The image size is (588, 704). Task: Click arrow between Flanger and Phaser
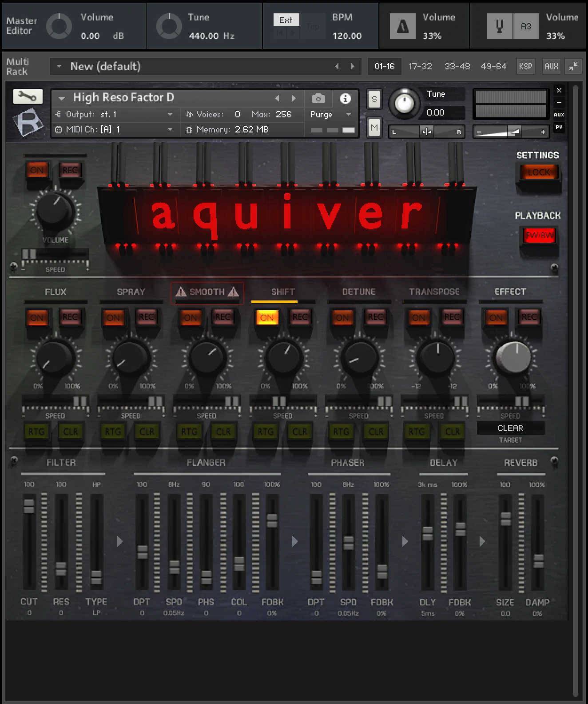pyautogui.click(x=294, y=541)
